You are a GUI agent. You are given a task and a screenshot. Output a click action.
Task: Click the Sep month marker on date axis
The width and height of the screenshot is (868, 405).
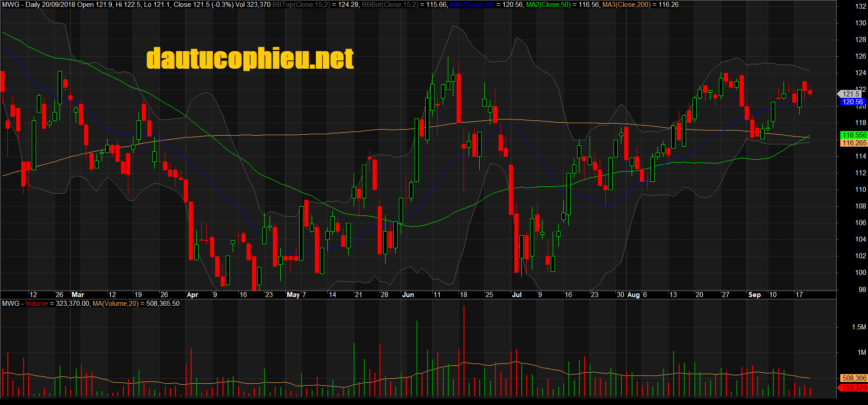coord(754,295)
